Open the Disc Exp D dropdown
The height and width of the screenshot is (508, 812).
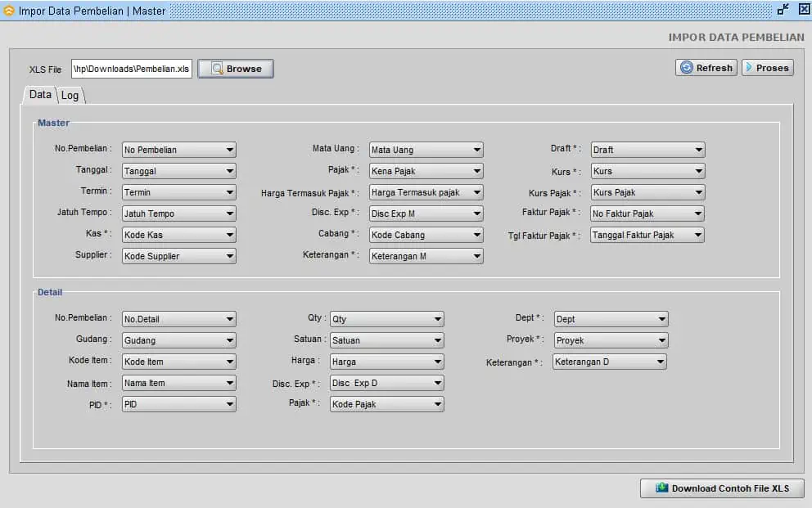(387, 383)
